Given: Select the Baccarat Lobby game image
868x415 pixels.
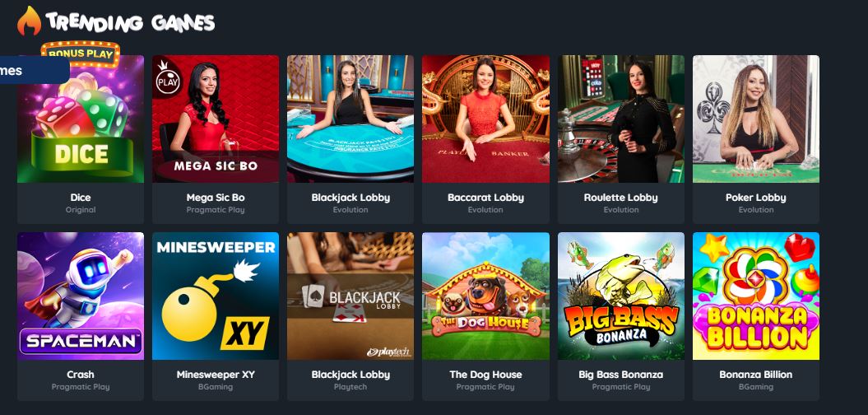Looking at the screenshot, I should (485, 119).
